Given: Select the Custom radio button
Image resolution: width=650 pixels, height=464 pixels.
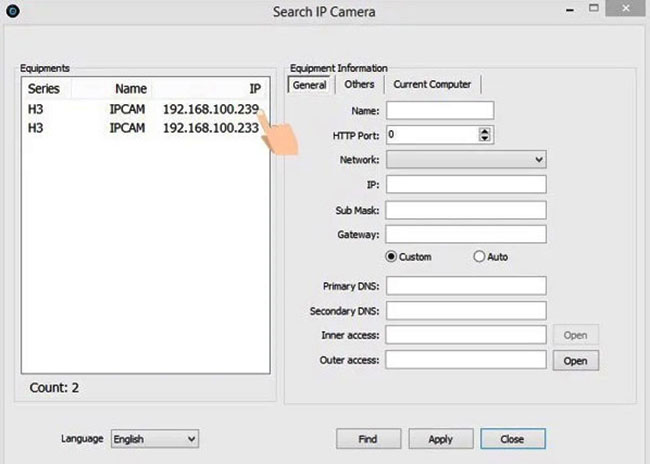Looking at the screenshot, I should [390, 257].
